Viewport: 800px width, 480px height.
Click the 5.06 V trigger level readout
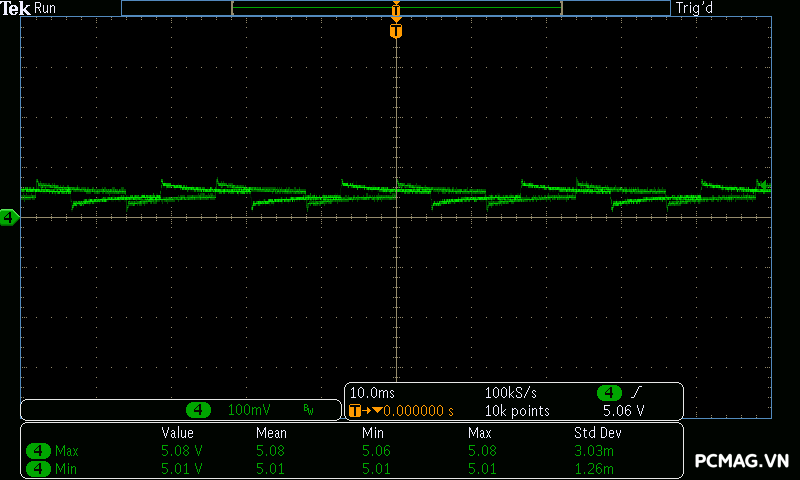623,410
